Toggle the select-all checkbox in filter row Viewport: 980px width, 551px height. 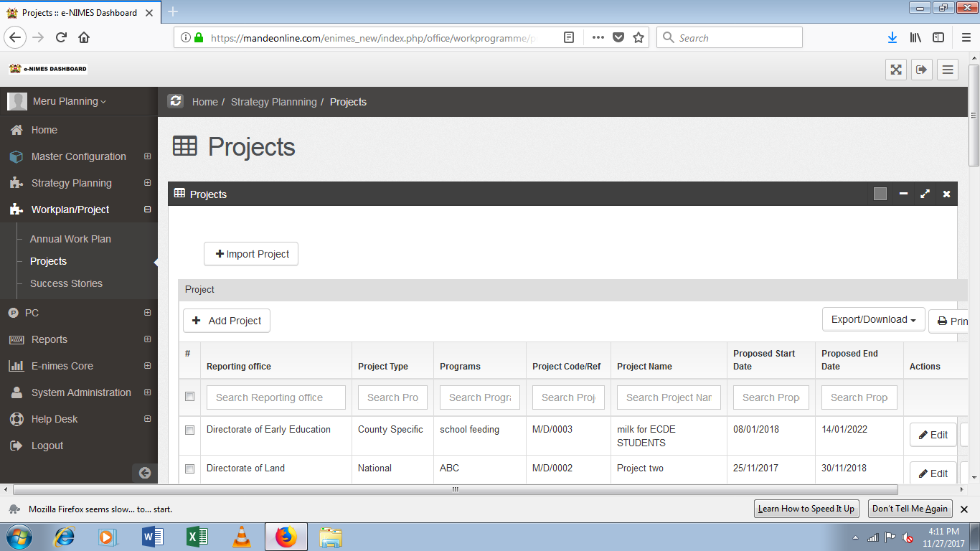tap(189, 397)
